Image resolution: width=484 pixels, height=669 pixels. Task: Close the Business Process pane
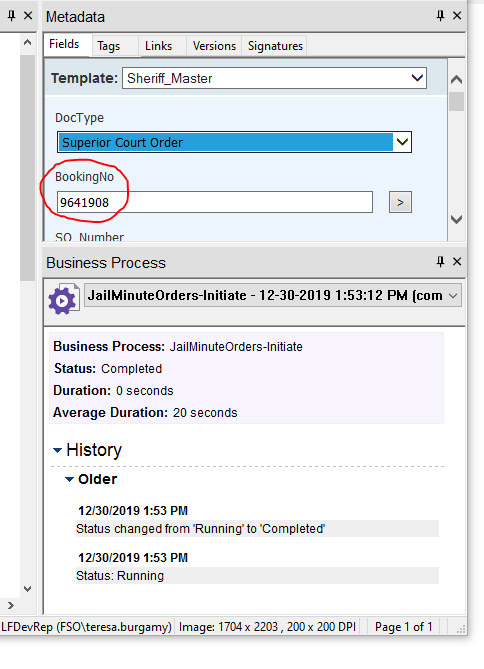(x=457, y=262)
